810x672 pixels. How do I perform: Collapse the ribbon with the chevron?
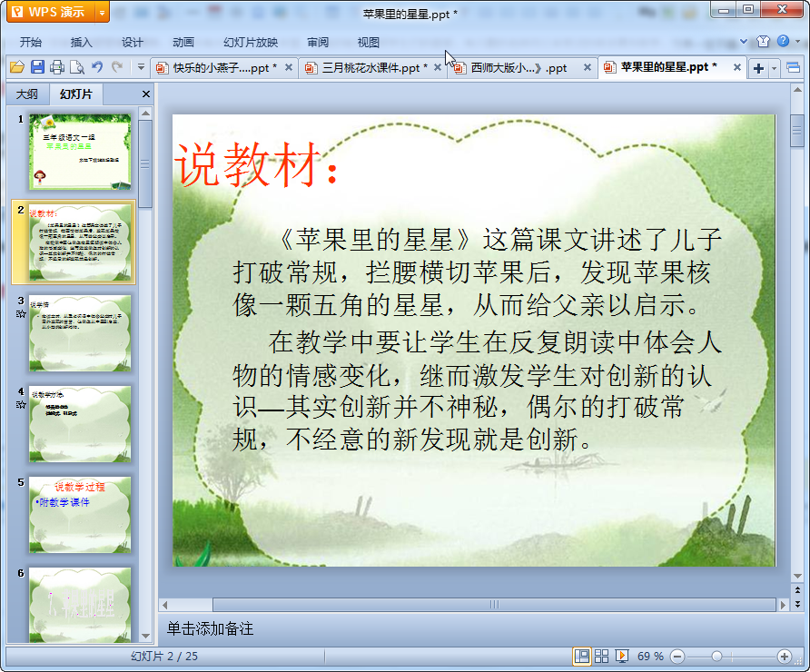point(744,41)
